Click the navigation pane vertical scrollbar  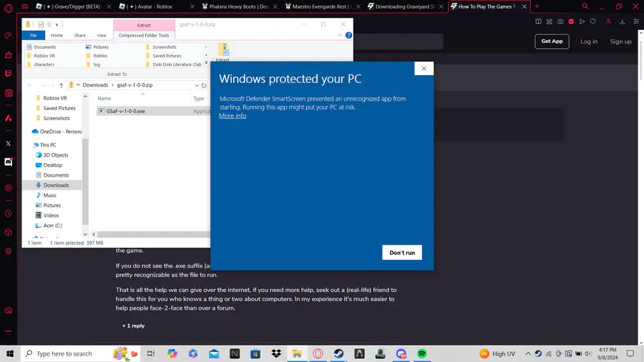coord(85,182)
